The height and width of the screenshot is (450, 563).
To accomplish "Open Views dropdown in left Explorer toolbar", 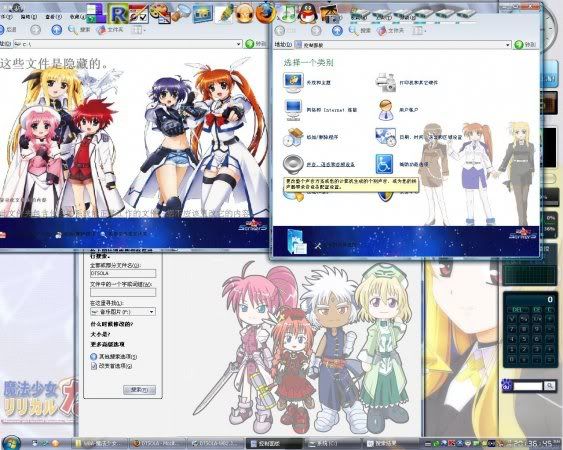I will pyautogui.click(x=139, y=30).
